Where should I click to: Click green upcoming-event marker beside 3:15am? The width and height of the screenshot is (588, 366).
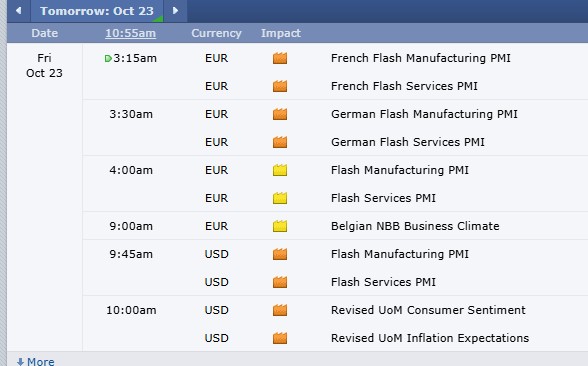[108, 58]
